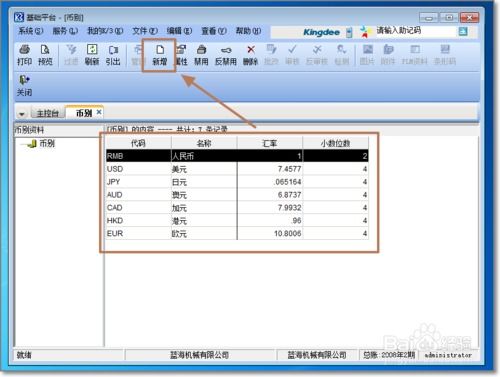
Task: Select the 币别 tree node
Action: coord(47,143)
